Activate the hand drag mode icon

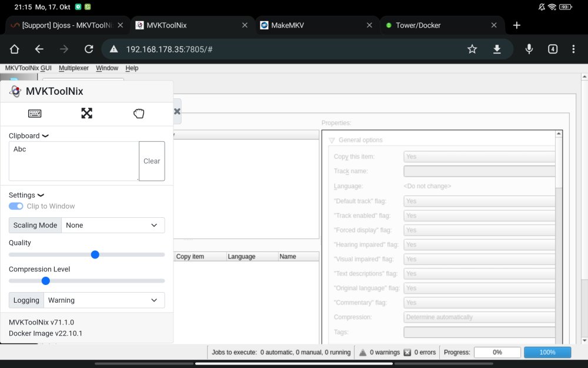point(139,113)
